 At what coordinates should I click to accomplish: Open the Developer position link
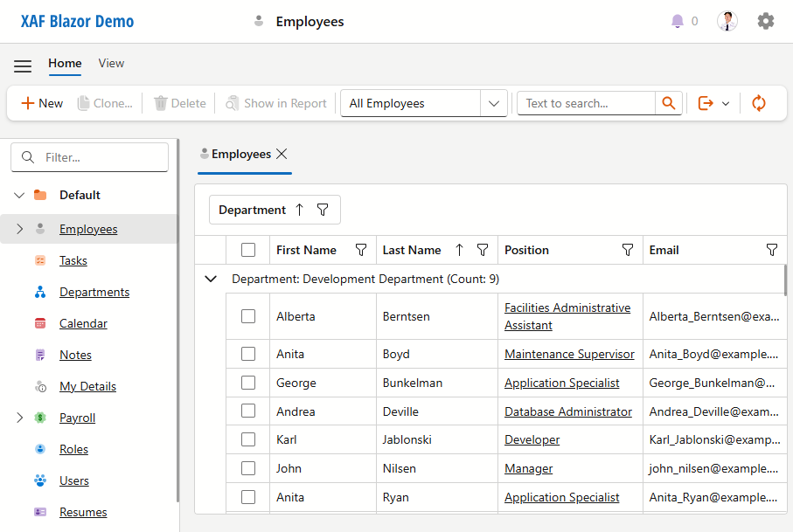[x=532, y=440]
